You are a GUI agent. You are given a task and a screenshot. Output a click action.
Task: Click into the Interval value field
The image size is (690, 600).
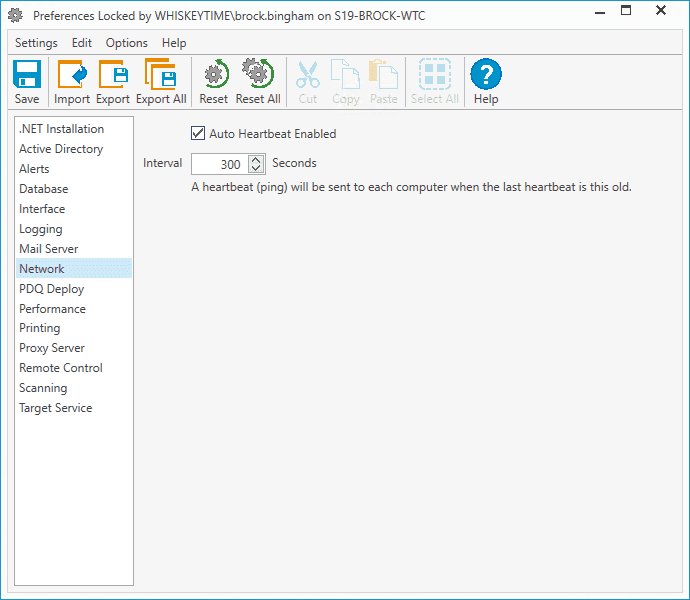tap(220, 164)
